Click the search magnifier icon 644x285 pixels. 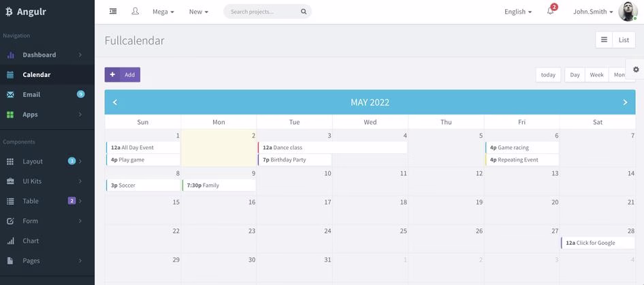[304, 12]
